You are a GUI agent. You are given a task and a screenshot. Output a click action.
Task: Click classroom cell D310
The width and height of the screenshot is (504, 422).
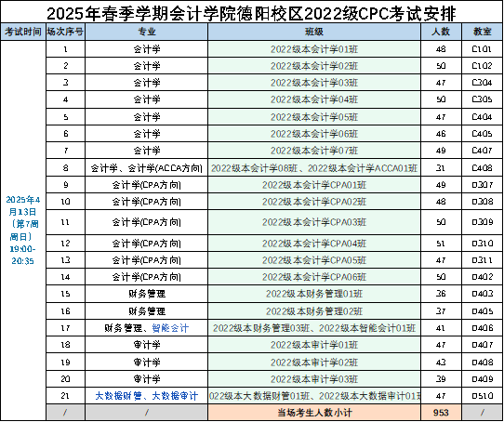point(482,244)
